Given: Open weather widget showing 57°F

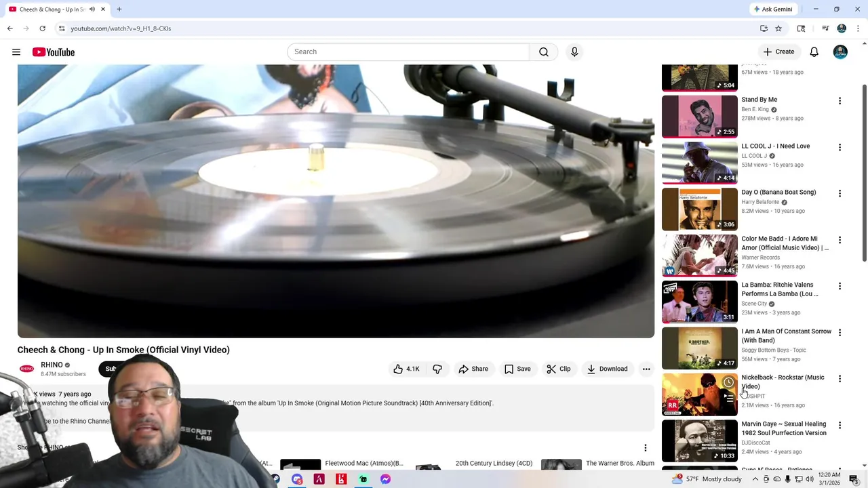Looking at the screenshot, I should click(x=706, y=479).
